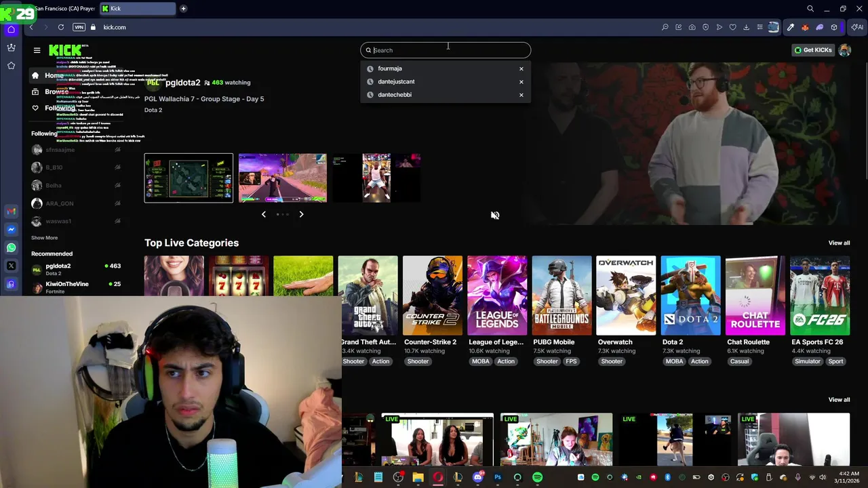Select recent search dantechebbi

click(395, 95)
